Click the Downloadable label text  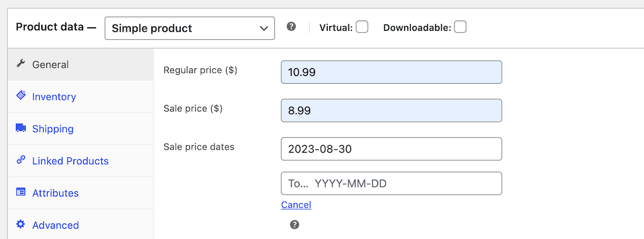417,28
